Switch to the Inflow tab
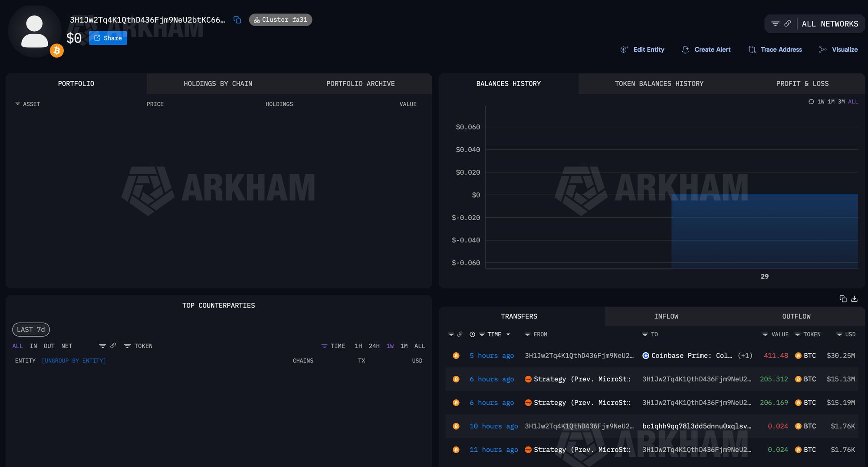The image size is (868, 467). coord(666,316)
